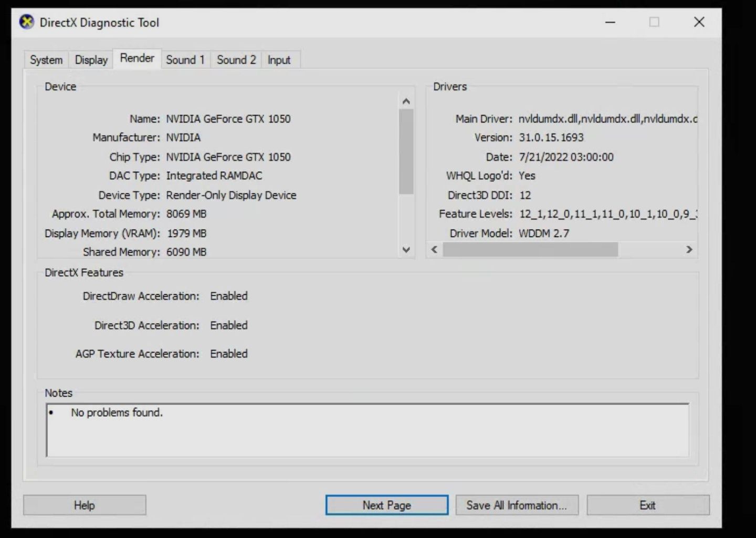
Task: Click Save All Information button
Action: pos(517,505)
